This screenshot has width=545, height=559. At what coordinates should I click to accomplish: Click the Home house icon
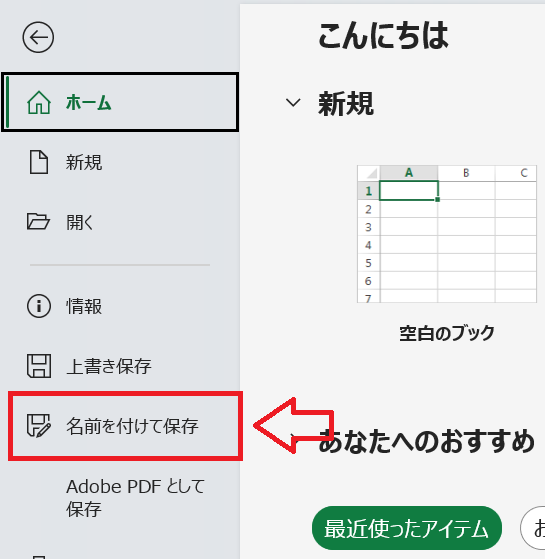(x=39, y=103)
